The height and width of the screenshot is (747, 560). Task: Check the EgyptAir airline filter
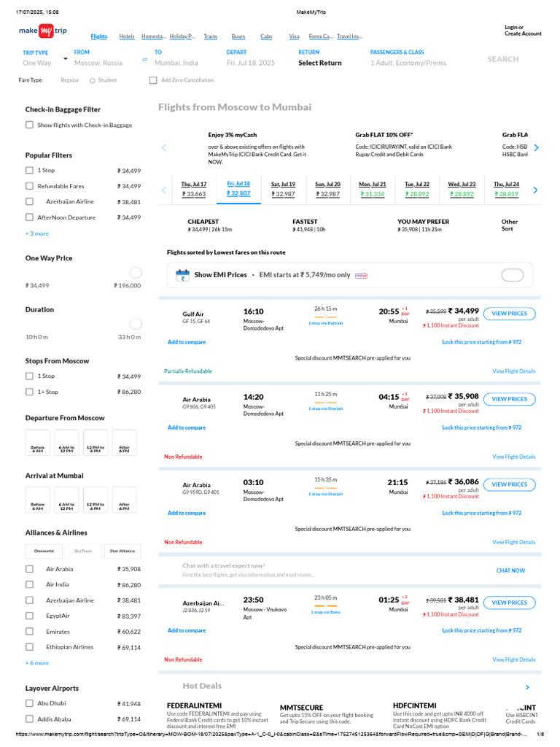click(29, 616)
